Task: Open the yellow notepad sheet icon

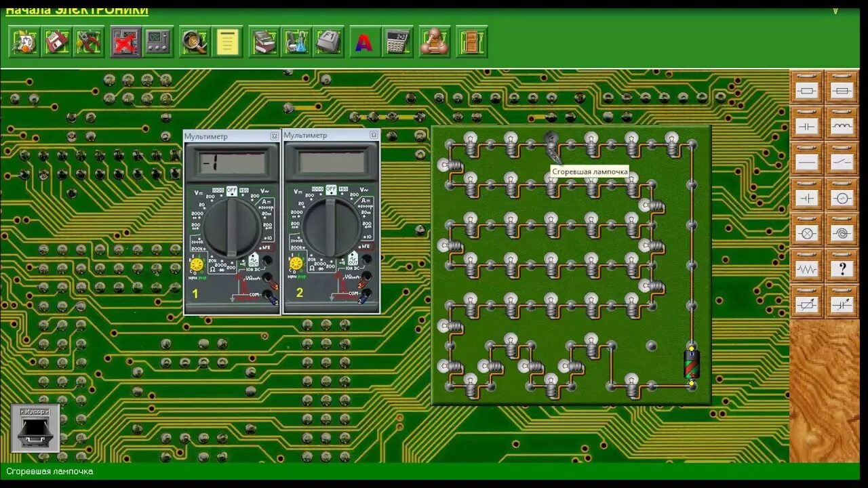Action: tap(228, 43)
